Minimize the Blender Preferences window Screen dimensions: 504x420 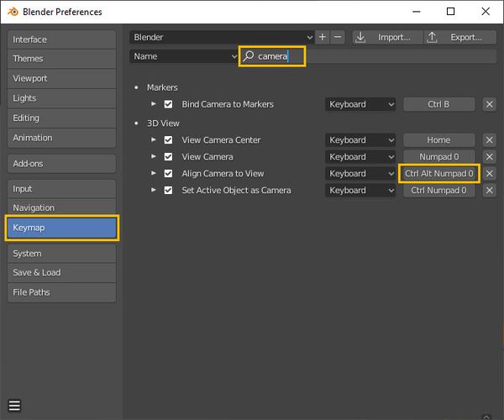click(417, 12)
